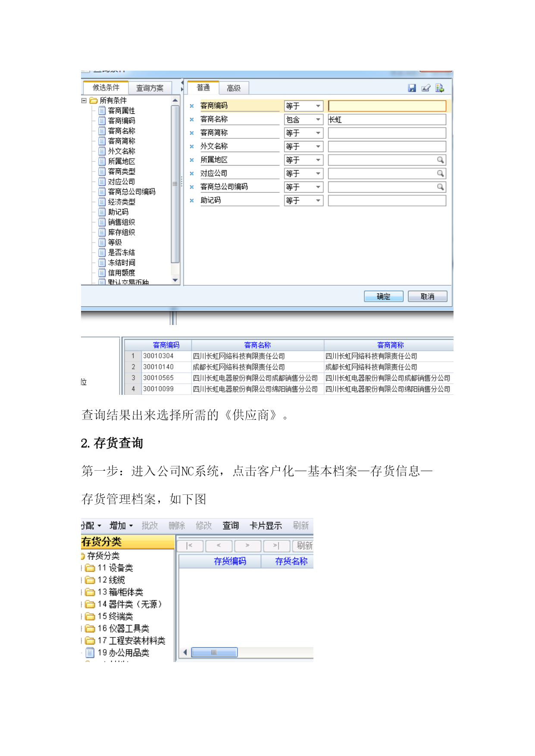Remove the 所属地区 condition row
The image size is (535, 756).
click(x=192, y=160)
